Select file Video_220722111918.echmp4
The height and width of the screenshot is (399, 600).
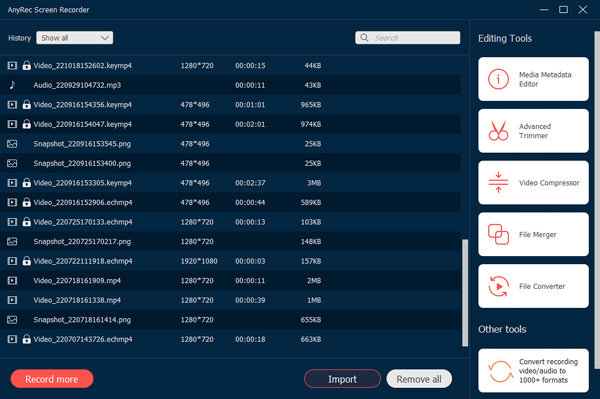click(x=230, y=261)
